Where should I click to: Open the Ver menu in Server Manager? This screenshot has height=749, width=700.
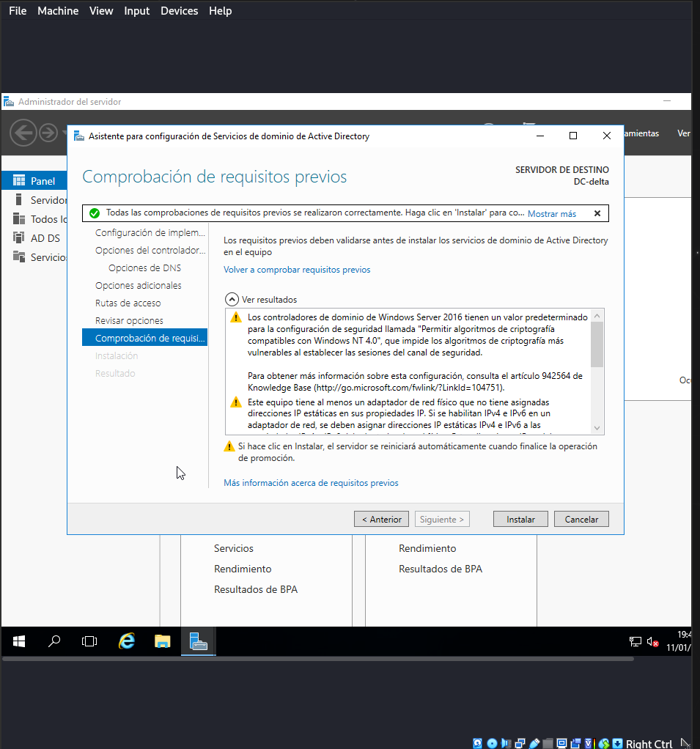coord(683,133)
